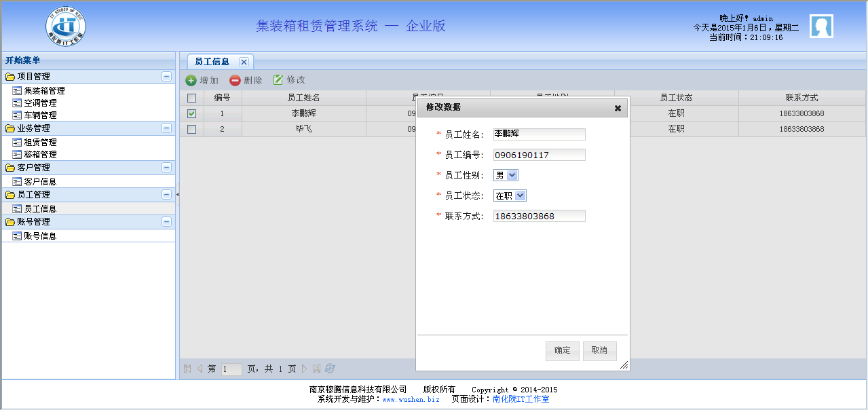Click the IT studio logo
The image size is (868, 410).
(x=66, y=28)
